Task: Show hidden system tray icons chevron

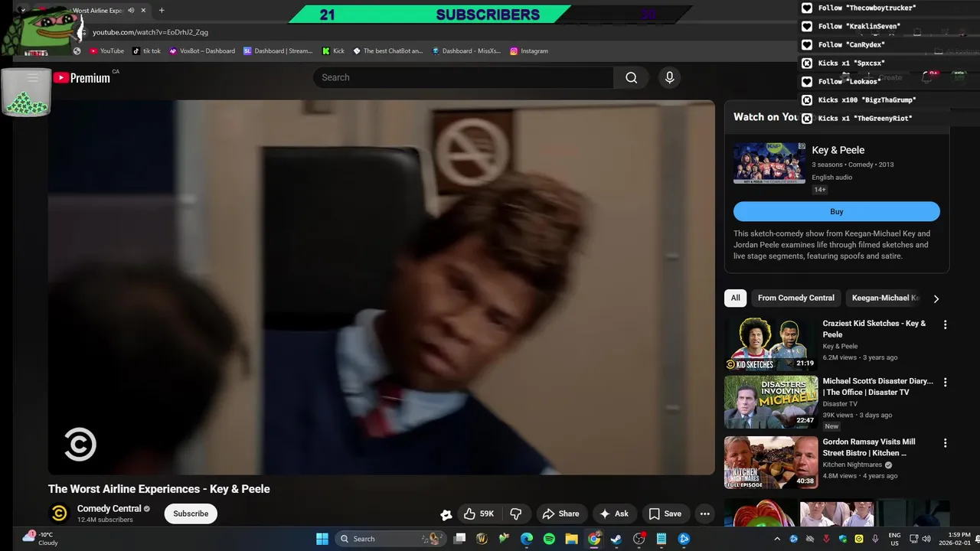Action: (x=776, y=539)
